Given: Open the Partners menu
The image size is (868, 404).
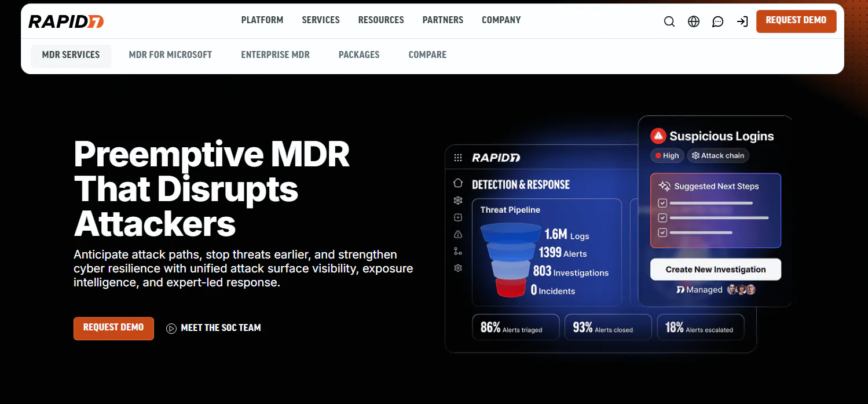Looking at the screenshot, I should click(x=443, y=20).
